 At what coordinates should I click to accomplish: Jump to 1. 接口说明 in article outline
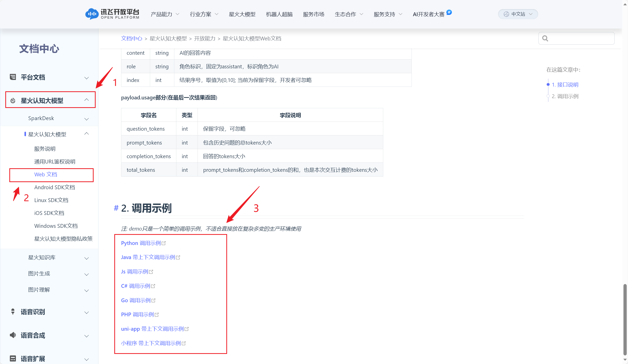(x=565, y=85)
